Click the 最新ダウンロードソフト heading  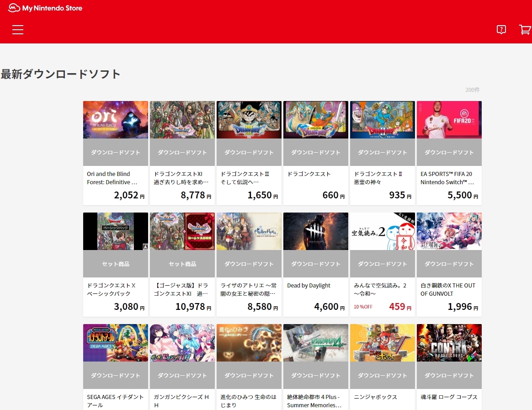60,74
